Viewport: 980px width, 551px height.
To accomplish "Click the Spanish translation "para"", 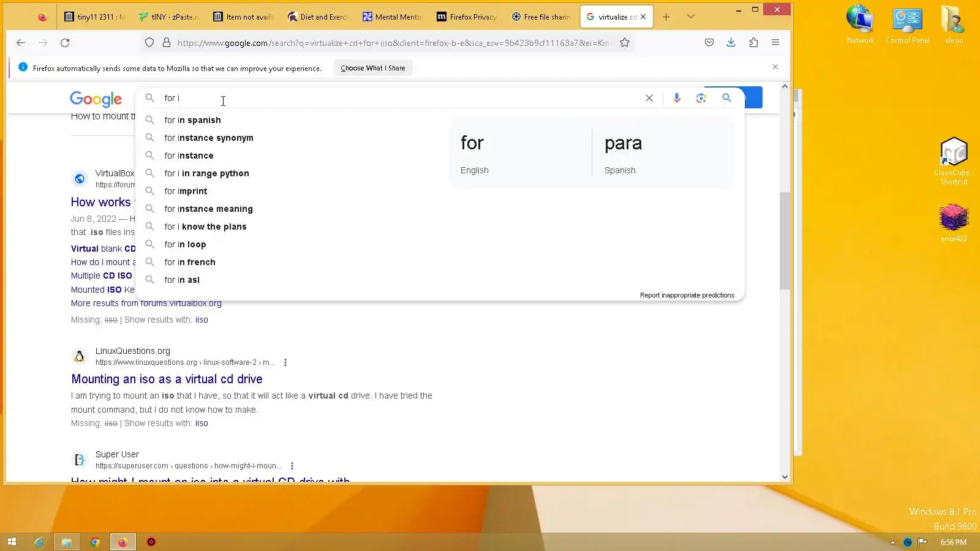I will 624,143.
